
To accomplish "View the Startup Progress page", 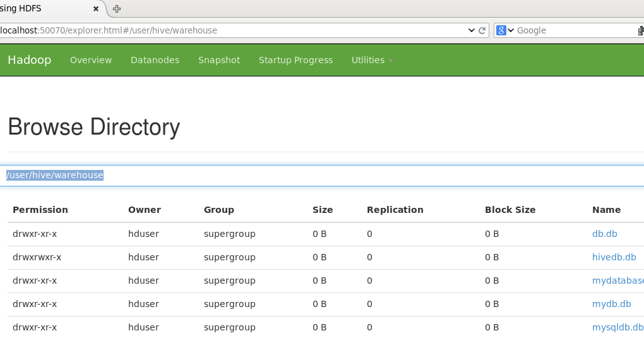I will pos(295,60).
